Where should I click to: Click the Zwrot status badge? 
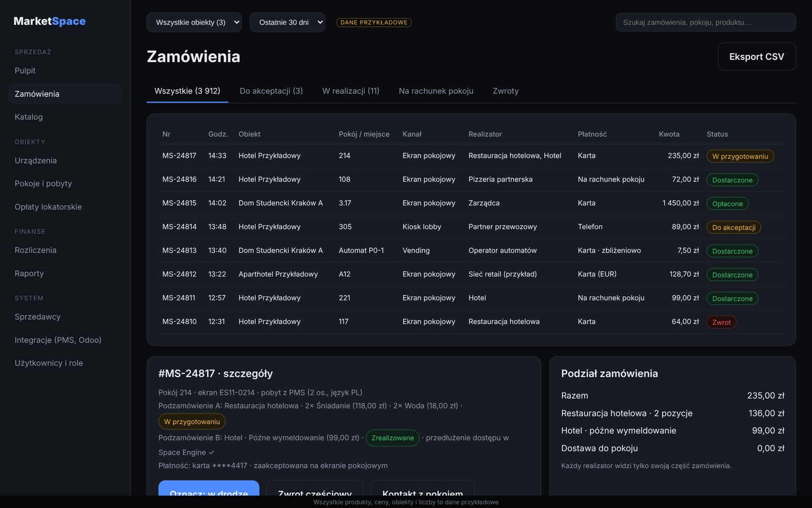(721, 322)
